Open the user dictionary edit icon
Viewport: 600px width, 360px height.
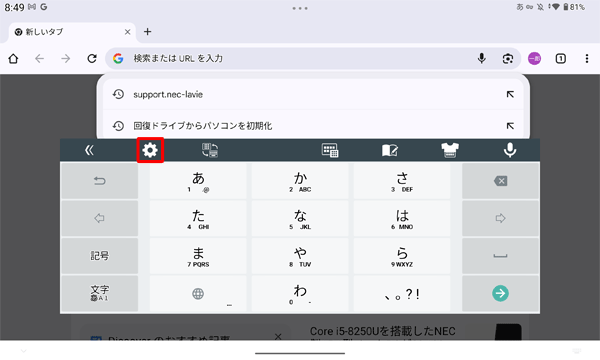[x=390, y=150]
